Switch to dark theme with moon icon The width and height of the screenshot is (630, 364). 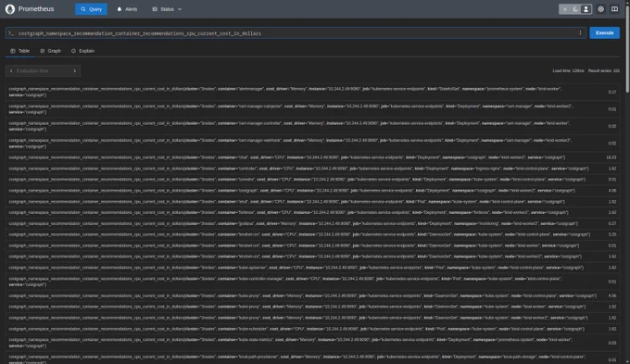pos(575,9)
